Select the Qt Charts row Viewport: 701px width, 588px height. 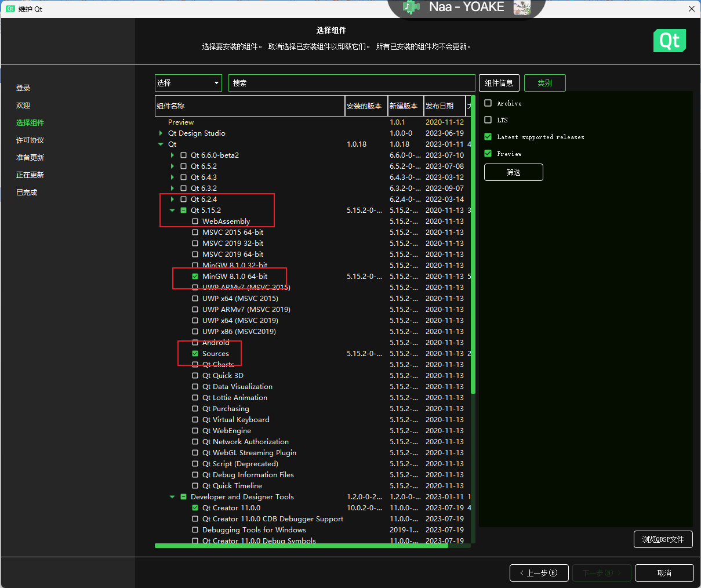point(313,365)
